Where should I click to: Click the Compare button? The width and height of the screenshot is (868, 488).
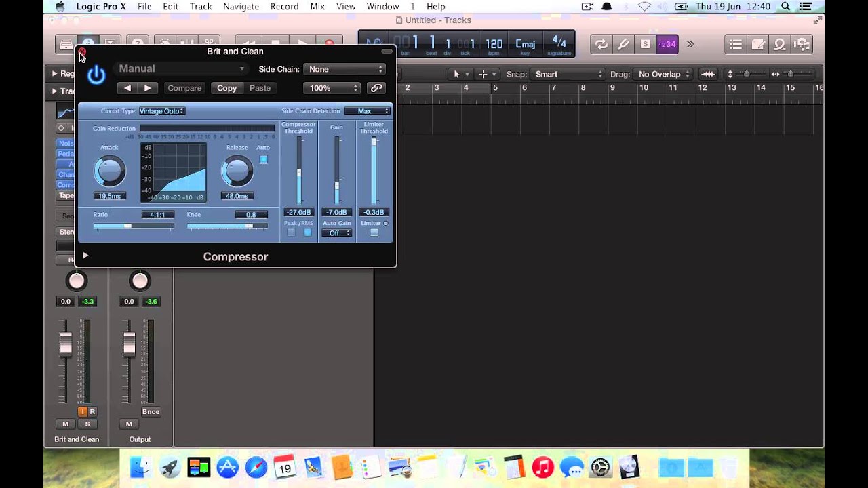184,88
